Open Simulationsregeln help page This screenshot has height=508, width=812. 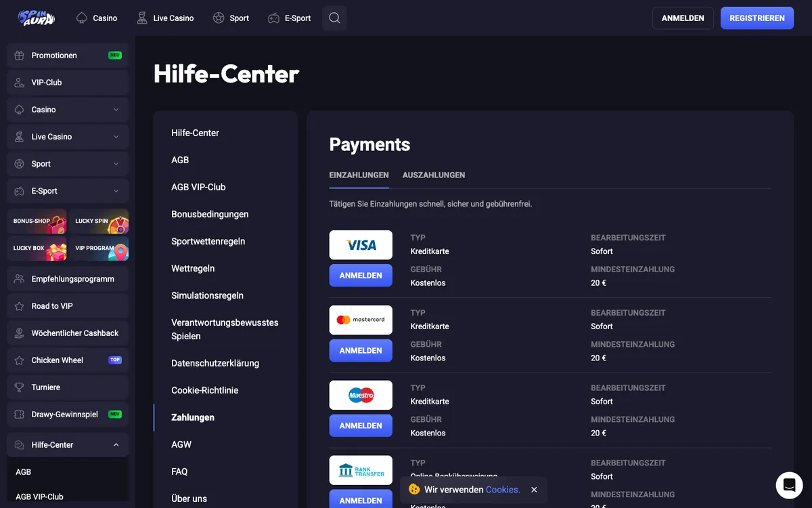pos(207,295)
